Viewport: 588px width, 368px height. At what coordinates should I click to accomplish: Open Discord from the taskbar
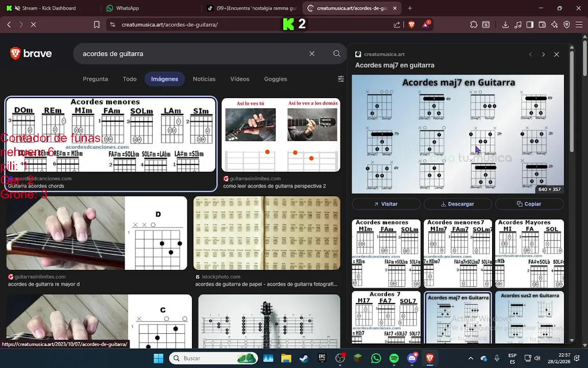click(x=412, y=358)
